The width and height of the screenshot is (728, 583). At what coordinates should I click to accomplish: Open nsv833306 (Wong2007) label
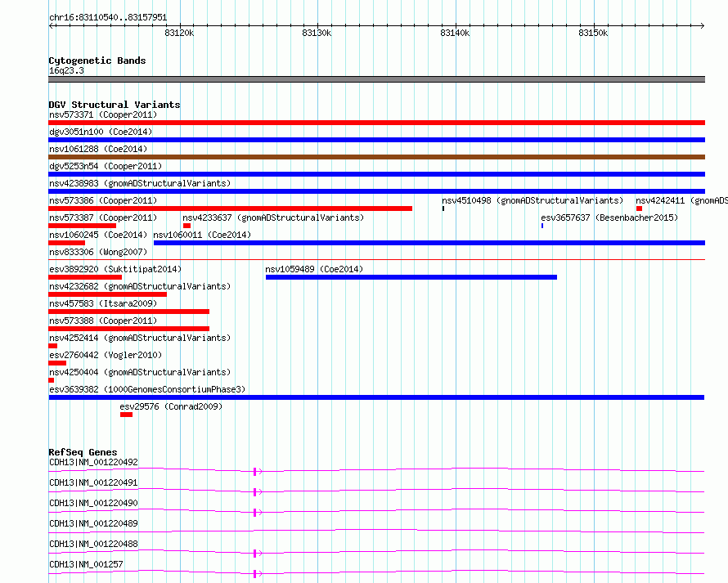(98, 252)
